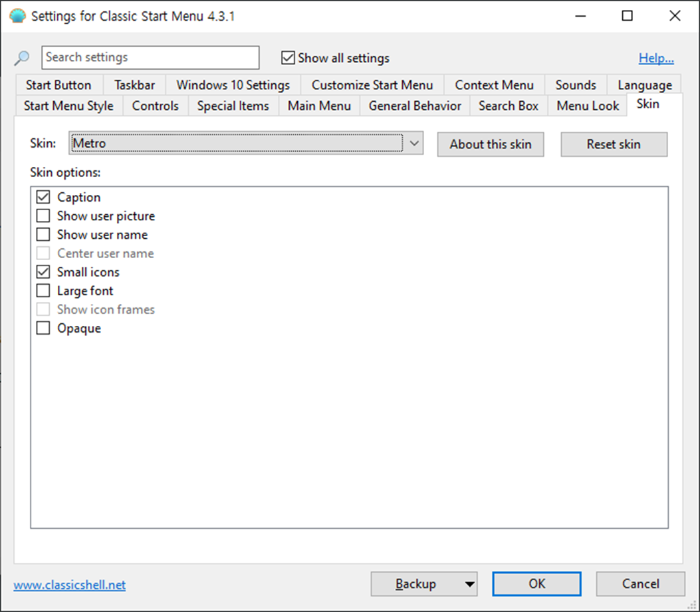The width and height of the screenshot is (700, 612).
Task: Click the resize grip at window corner
Action: (693, 605)
